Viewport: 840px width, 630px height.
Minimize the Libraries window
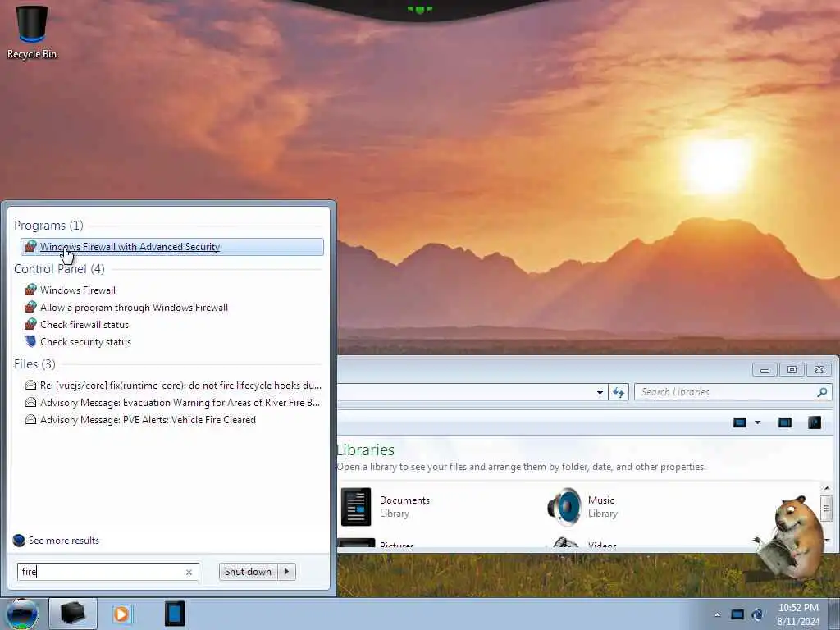pyautogui.click(x=765, y=370)
